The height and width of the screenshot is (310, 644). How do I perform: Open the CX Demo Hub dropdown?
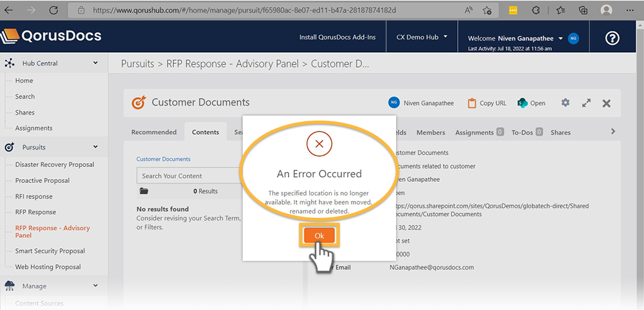click(x=421, y=37)
